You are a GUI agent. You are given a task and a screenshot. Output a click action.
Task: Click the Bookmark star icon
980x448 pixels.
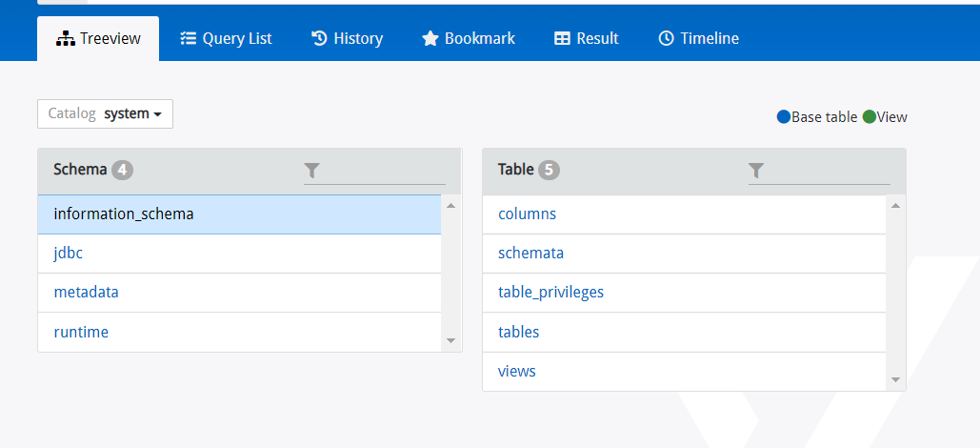click(430, 39)
